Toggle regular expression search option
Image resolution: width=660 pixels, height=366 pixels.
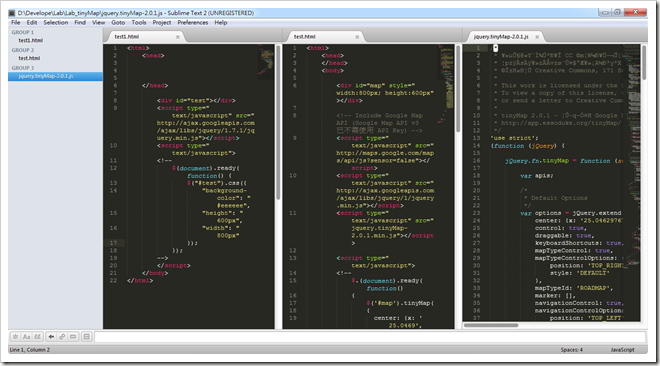click(16, 337)
